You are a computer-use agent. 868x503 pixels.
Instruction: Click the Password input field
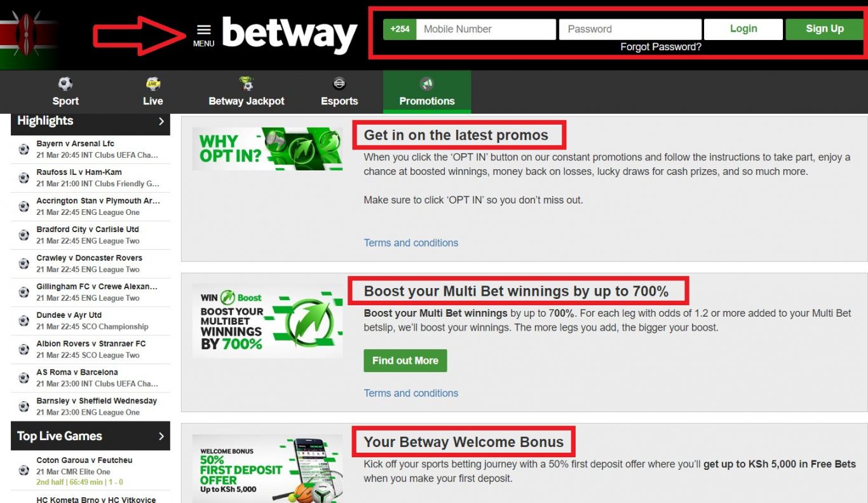click(630, 29)
